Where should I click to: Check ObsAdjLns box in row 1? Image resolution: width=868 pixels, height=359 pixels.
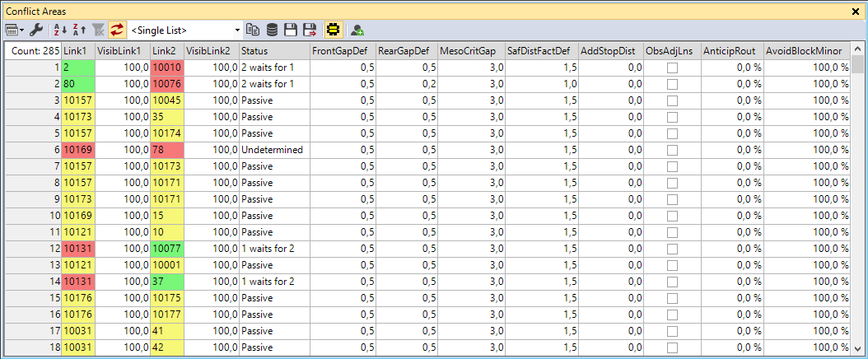coord(672,68)
